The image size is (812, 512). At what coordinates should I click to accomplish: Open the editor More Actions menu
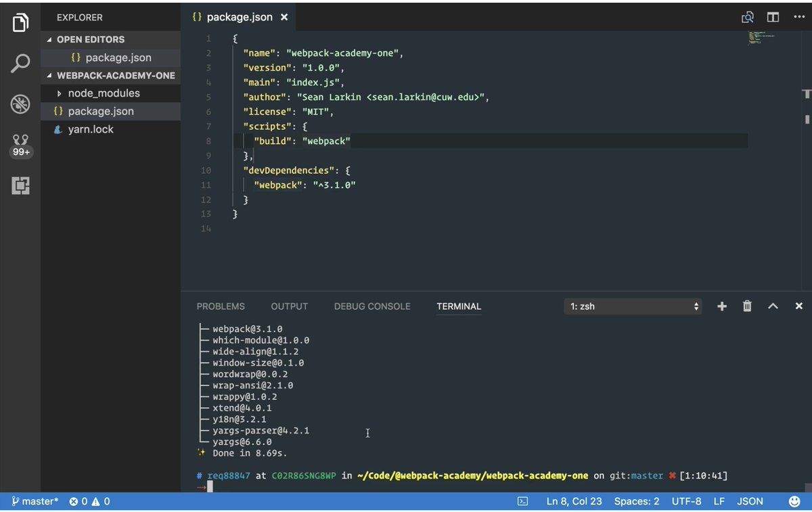[x=798, y=18]
